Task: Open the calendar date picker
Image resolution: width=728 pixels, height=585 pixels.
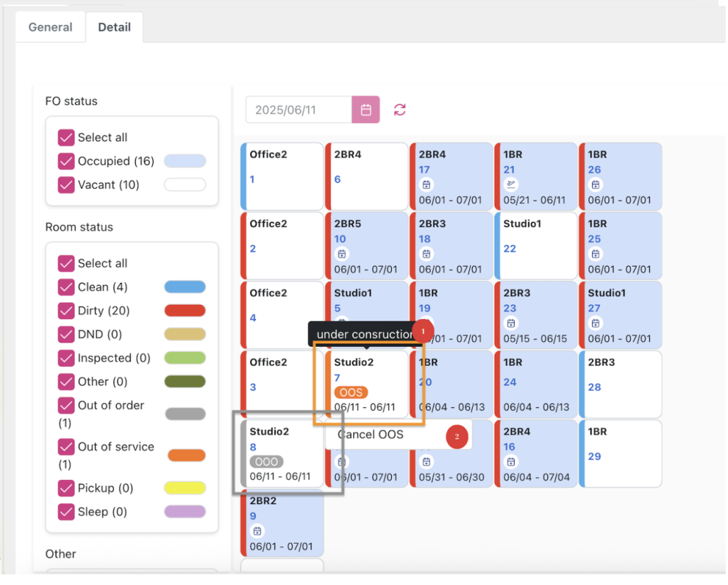Action: coord(365,109)
